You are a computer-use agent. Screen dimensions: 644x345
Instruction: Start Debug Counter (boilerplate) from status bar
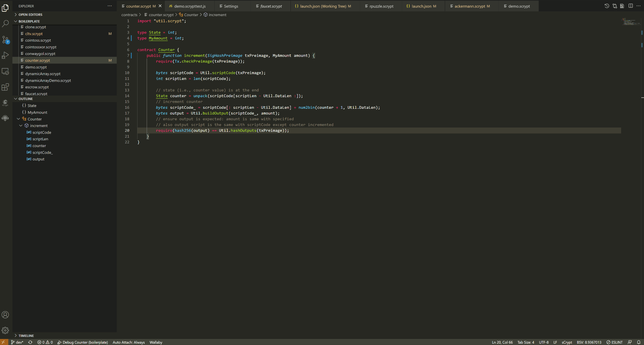point(83,342)
